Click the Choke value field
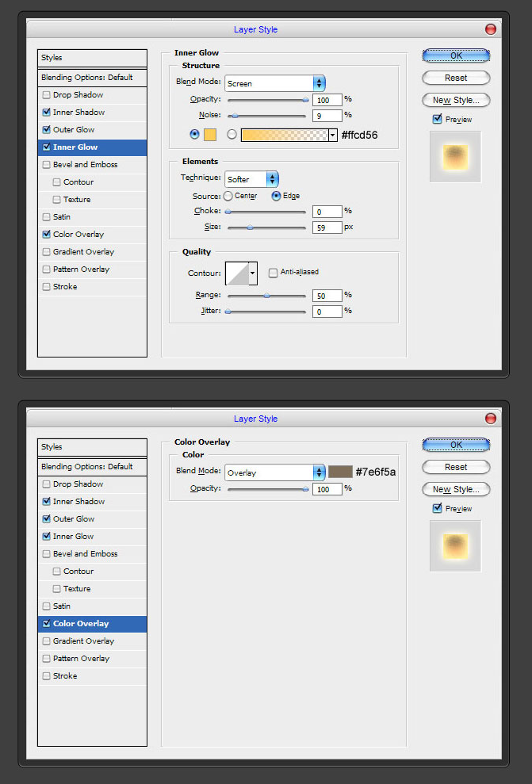 (x=327, y=212)
